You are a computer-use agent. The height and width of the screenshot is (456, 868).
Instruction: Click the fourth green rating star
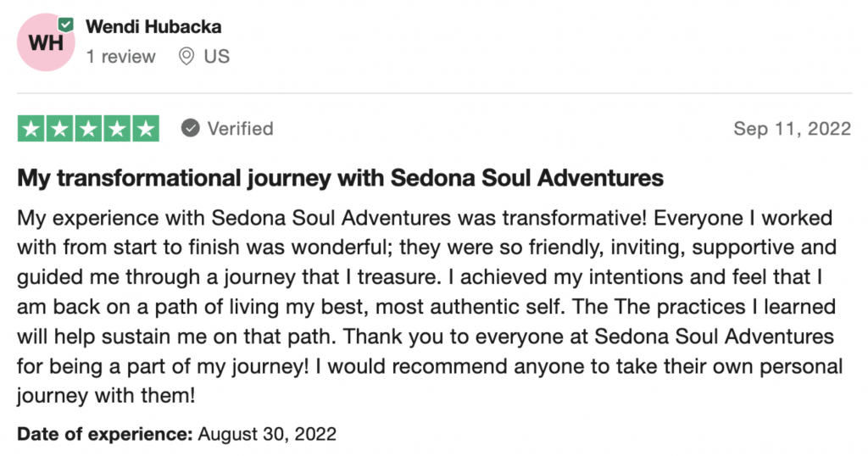117,129
